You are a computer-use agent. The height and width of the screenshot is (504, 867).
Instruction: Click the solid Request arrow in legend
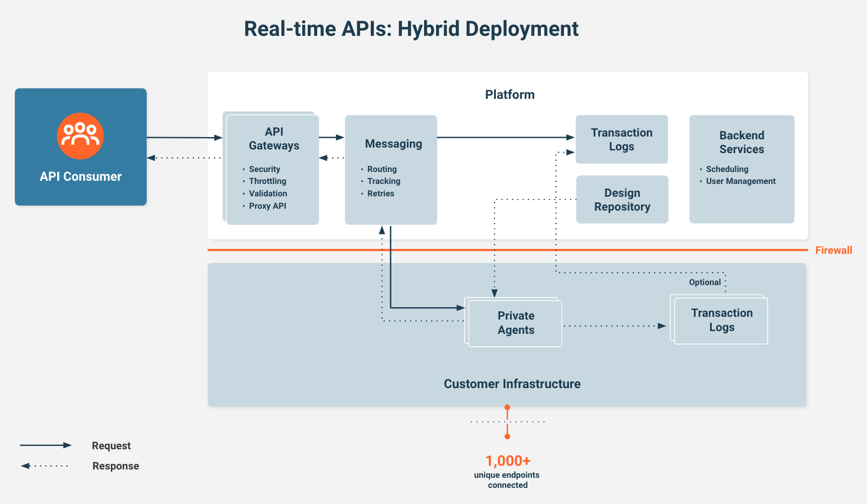coord(46,445)
